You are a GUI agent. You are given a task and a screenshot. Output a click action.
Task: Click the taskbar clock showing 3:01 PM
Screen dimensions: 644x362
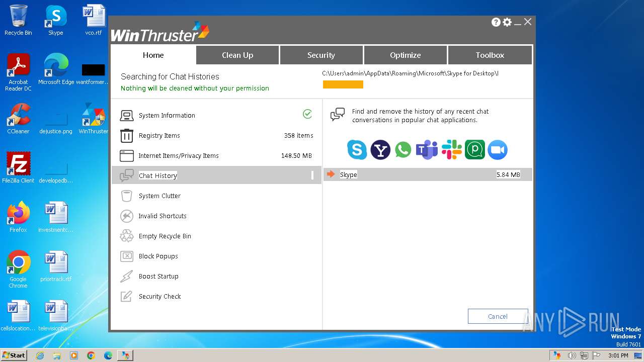618,355
